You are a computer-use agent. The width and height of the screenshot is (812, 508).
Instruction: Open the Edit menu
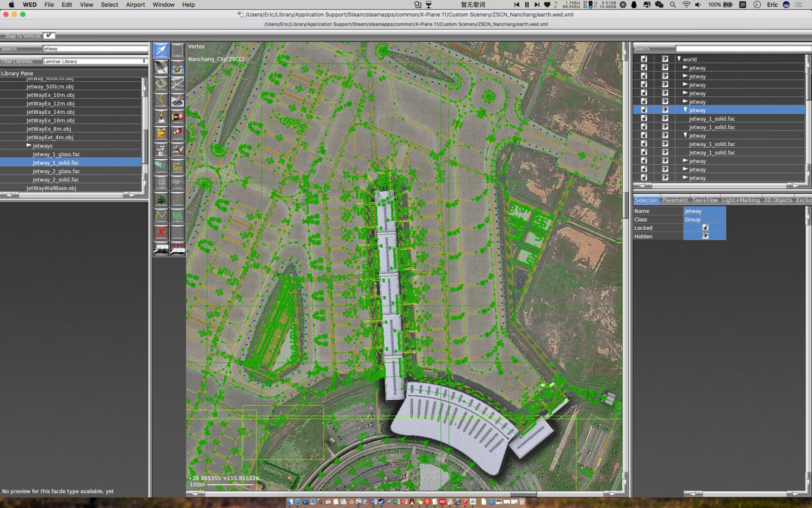click(x=67, y=5)
